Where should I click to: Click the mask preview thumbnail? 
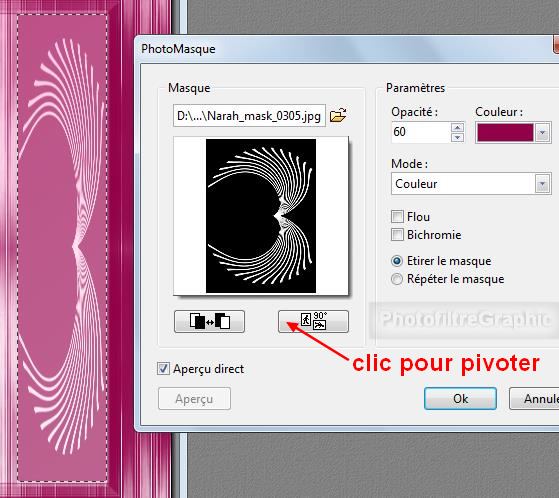click(261, 216)
